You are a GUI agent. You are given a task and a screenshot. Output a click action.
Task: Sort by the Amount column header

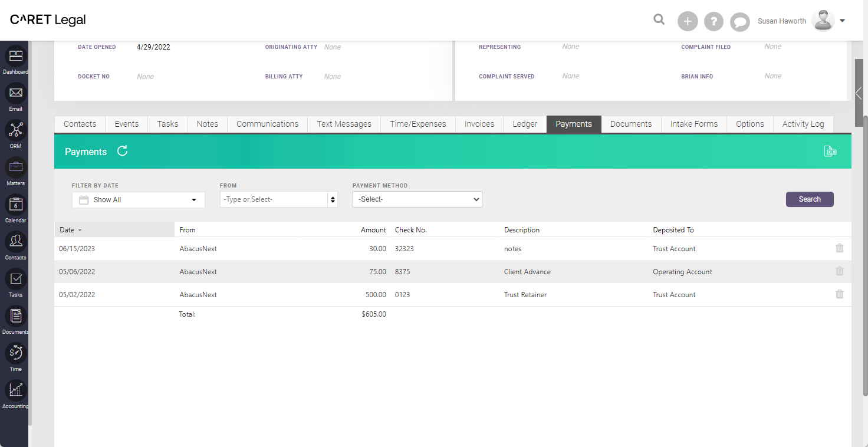click(373, 230)
